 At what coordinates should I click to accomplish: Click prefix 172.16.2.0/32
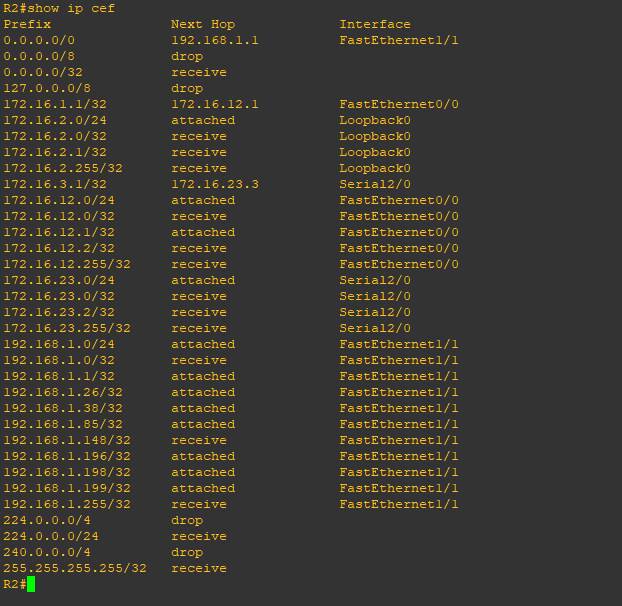point(55,136)
